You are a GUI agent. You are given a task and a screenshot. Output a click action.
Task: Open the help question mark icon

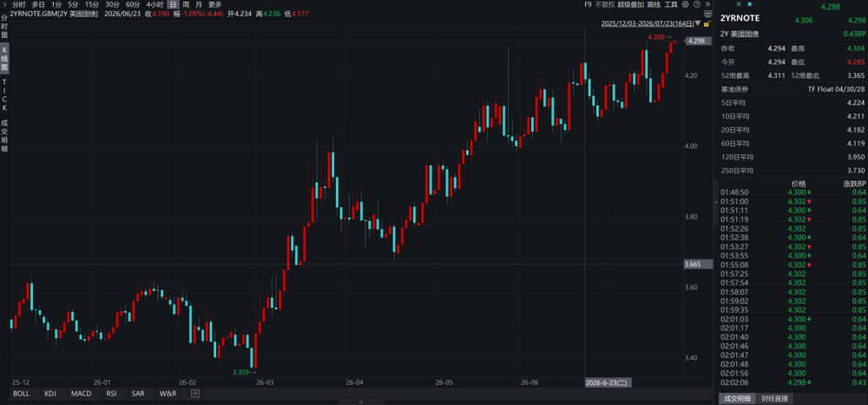tap(697, 3)
